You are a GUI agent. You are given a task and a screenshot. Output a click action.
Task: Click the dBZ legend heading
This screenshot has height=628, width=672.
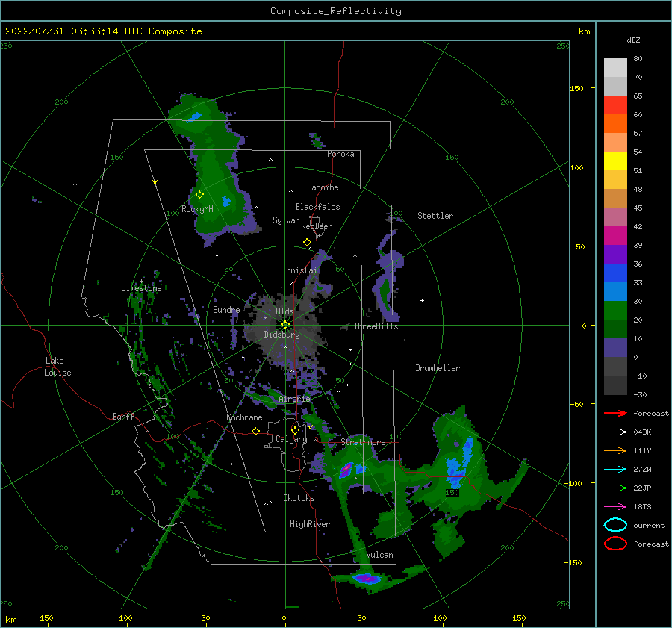pos(633,40)
